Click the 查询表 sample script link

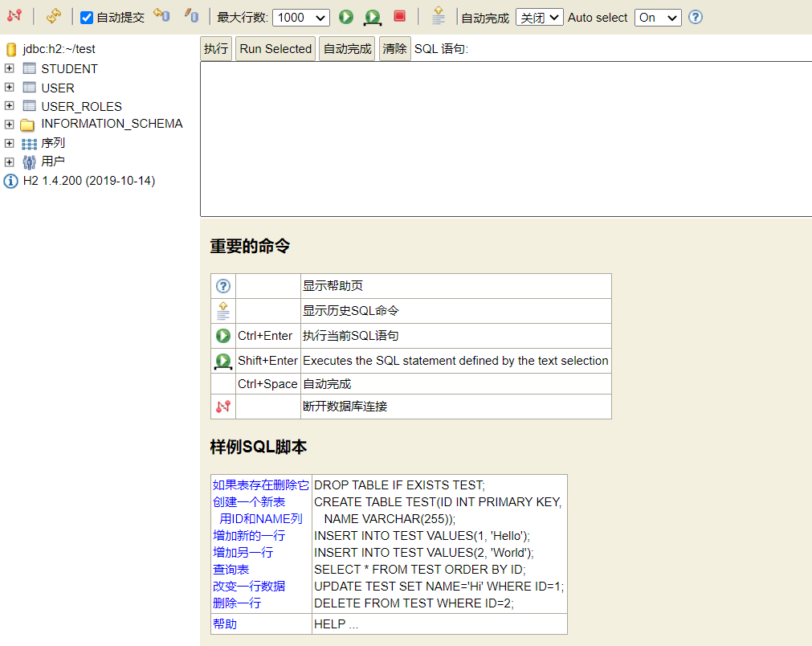(x=231, y=570)
